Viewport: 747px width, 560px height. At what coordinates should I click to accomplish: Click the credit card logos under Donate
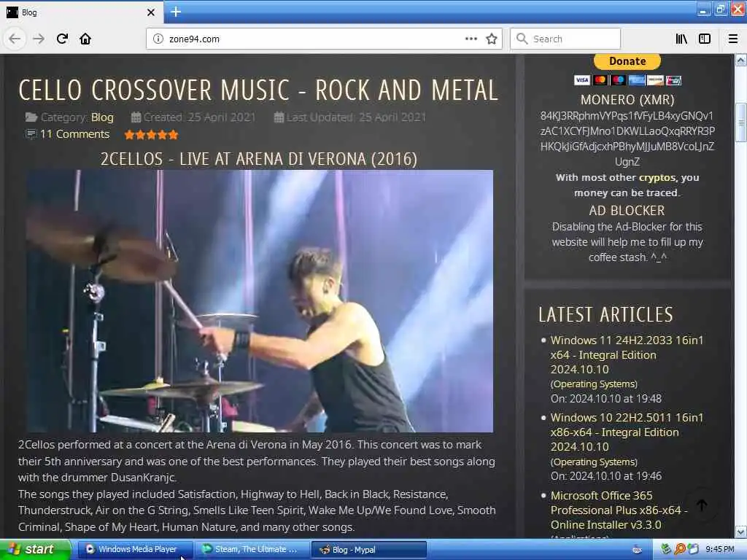point(627,80)
